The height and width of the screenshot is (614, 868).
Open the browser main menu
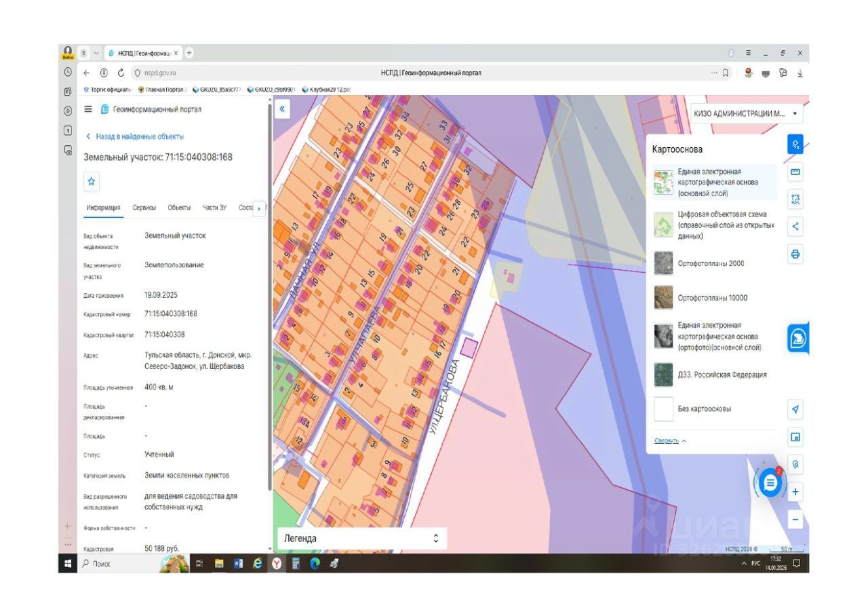point(749,53)
